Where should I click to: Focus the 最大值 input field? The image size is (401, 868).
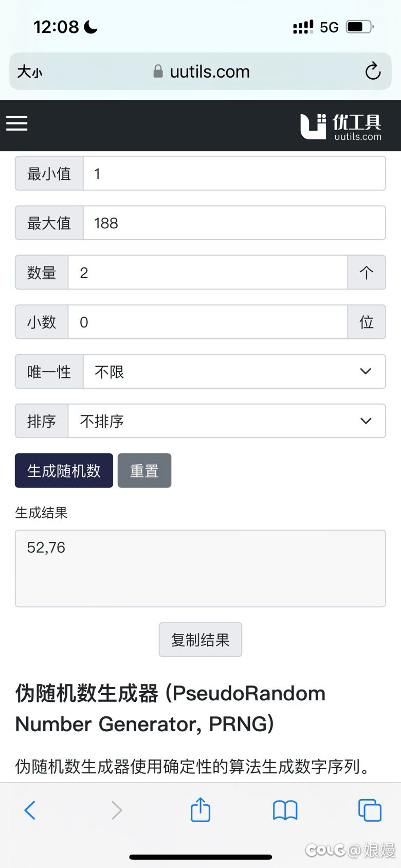pos(234,223)
